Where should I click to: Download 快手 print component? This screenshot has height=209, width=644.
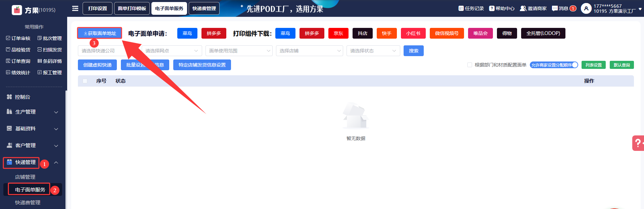tap(387, 33)
